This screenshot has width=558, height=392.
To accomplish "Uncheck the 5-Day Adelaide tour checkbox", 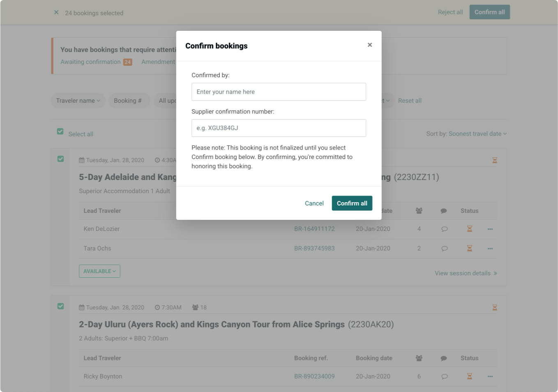I will [x=60, y=159].
